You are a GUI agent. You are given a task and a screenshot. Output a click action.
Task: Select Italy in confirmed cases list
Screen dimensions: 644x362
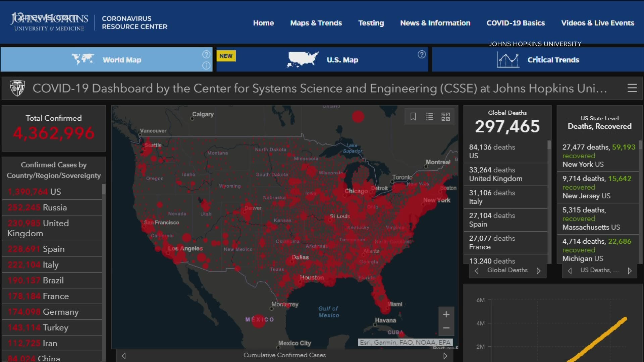52,265
